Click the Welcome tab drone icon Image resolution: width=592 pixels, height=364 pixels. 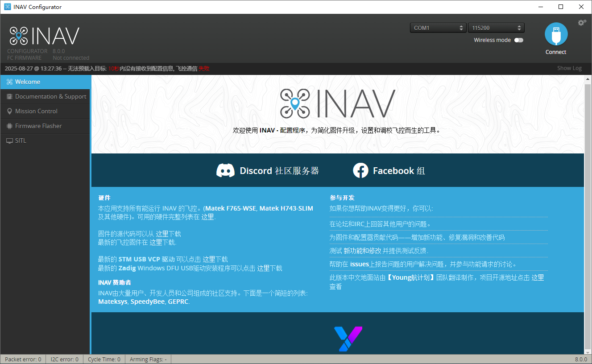click(9, 82)
